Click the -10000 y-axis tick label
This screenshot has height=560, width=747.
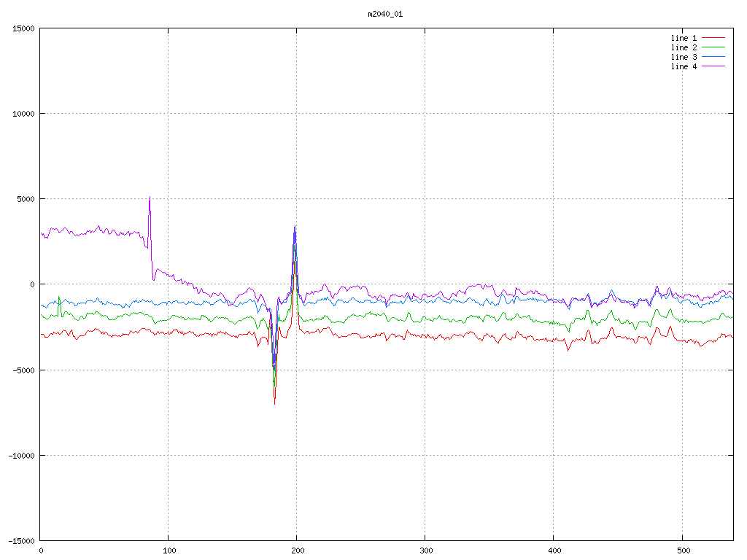click(x=20, y=455)
